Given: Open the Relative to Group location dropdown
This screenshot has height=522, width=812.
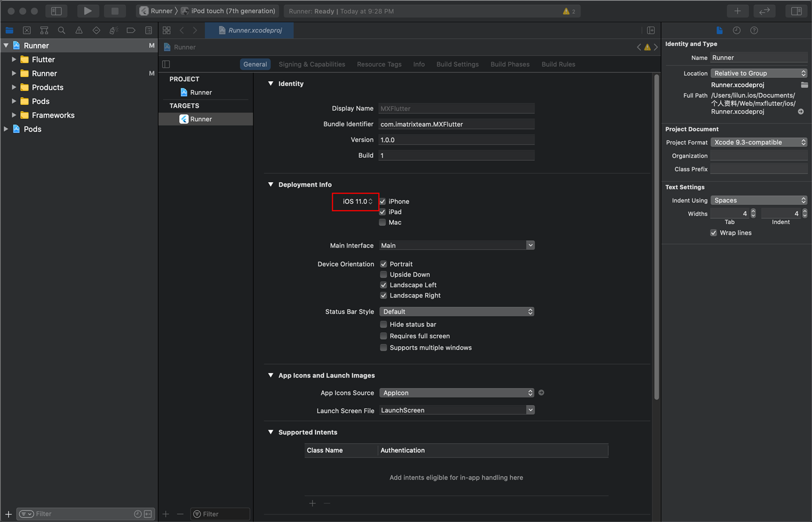Looking at the screenshot, I should click(759, 73).
